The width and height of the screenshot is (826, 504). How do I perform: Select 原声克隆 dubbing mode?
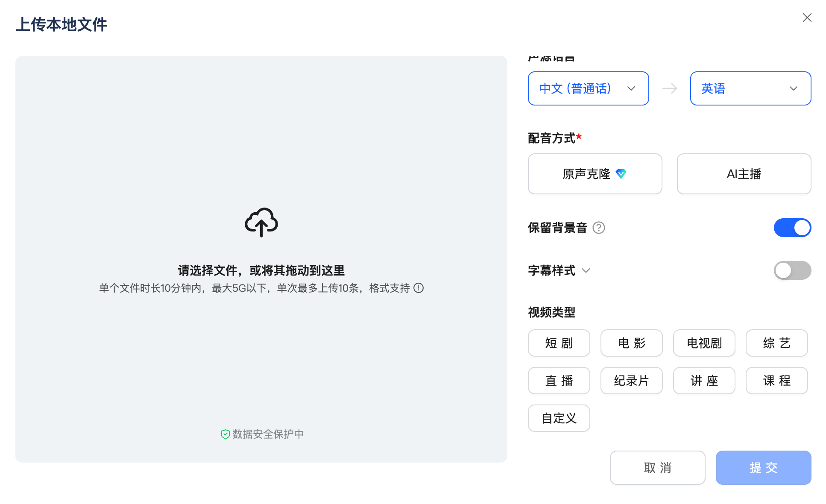pyautogui.click(x=595, y=174)
